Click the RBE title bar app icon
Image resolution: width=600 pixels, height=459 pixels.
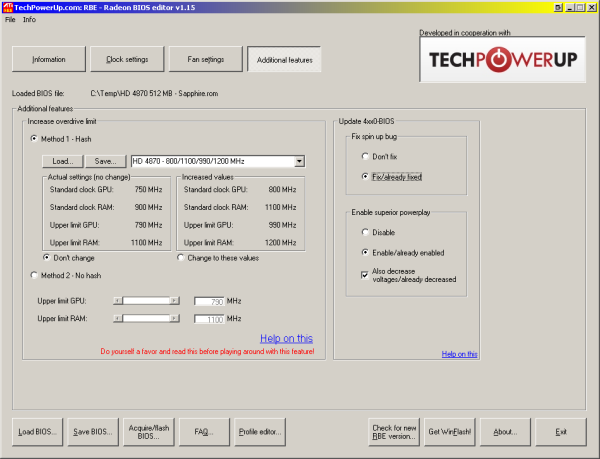click(7, 6)
